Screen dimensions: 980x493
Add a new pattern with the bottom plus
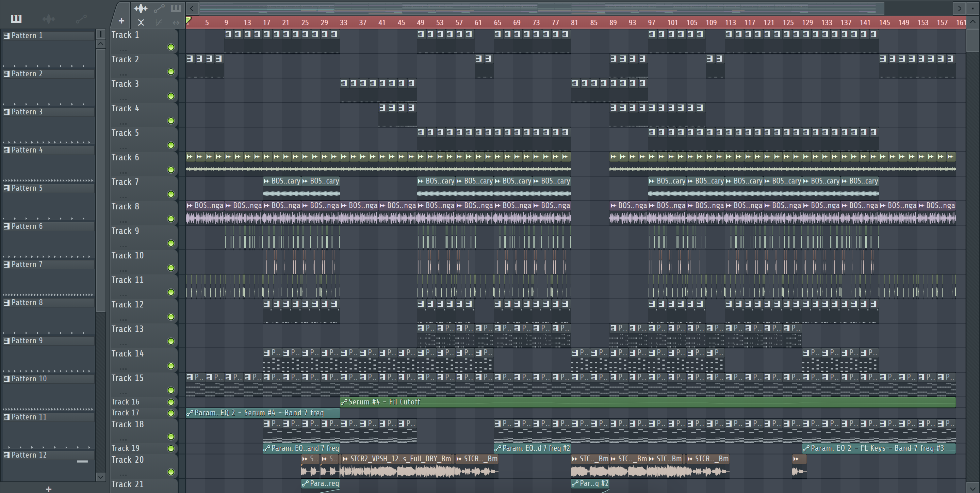[x=48, y=489]
